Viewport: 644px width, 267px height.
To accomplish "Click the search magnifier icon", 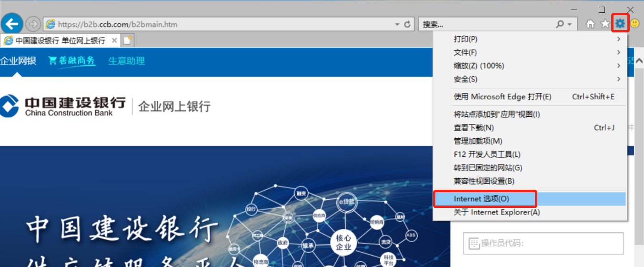I will coord(560,24).
